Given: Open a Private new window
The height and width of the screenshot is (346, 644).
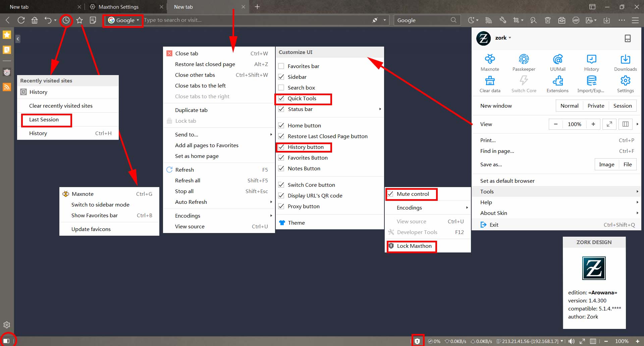Looking at the screenshot, I should 596,106.
